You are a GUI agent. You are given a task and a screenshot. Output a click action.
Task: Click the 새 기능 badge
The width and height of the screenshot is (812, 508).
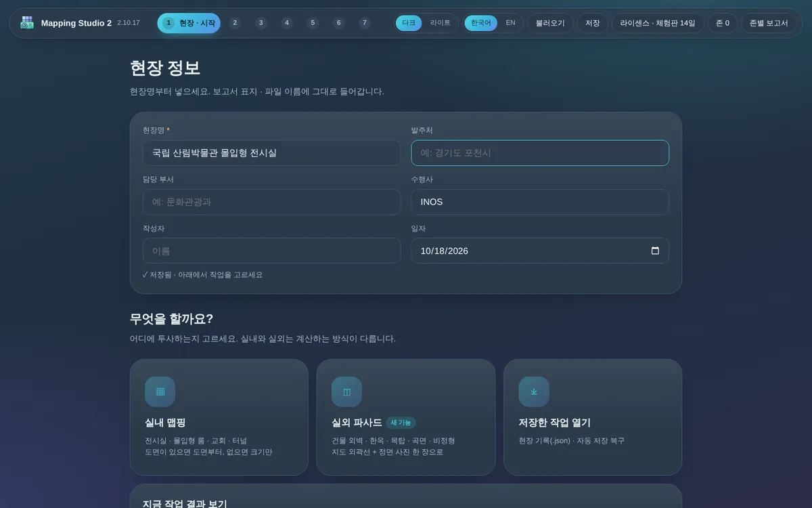coord(401,423)
